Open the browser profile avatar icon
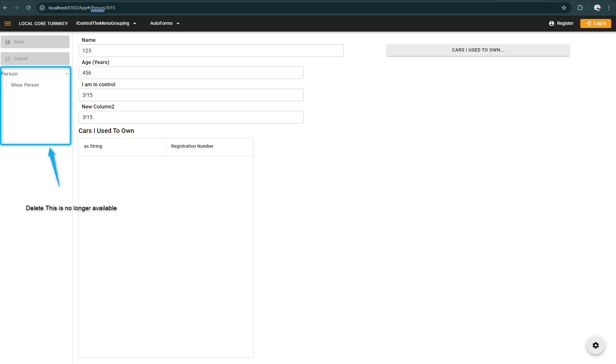Screen dimensions: 616x364 597,8
